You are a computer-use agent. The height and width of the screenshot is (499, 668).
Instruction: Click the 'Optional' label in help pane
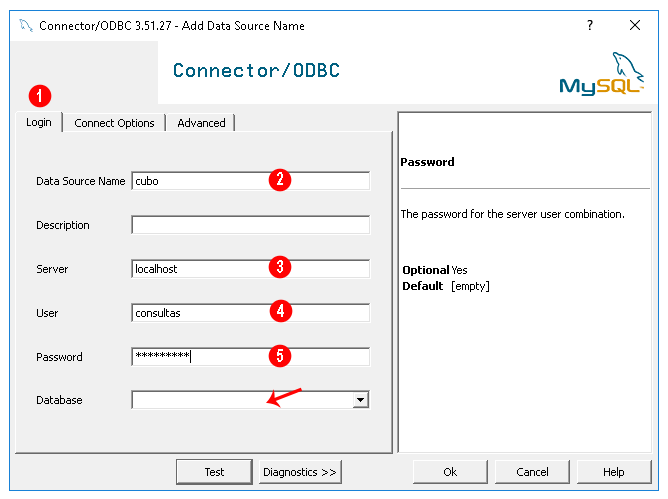tap(426, 270)
